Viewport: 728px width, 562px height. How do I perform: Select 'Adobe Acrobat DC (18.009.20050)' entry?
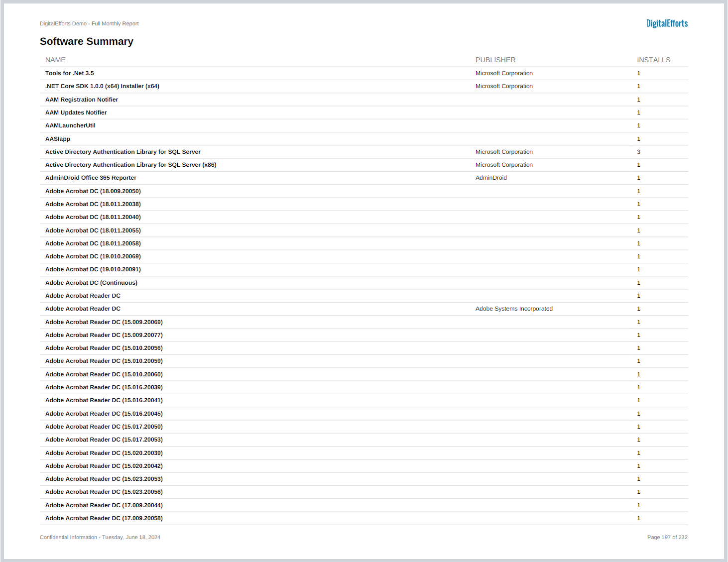tap(93, 191)
